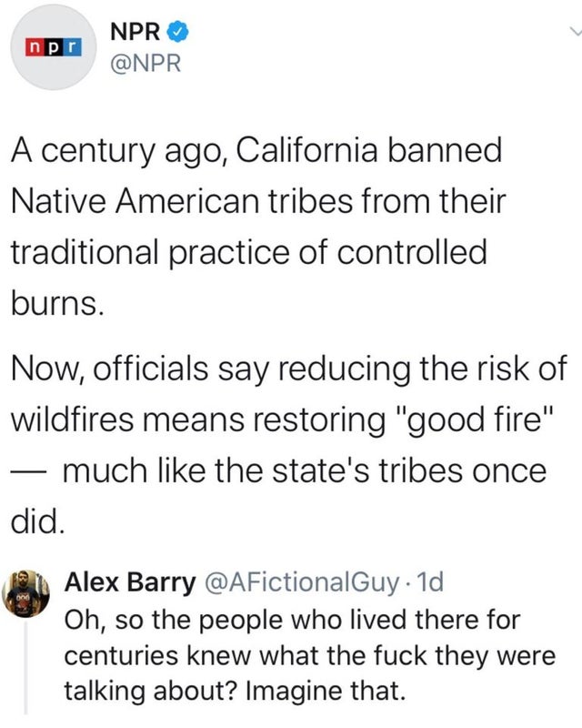Image resolution: width=582 pixels, height=728 pixels.
Task: Open Alex Barry's reply text
Action: 309,655
